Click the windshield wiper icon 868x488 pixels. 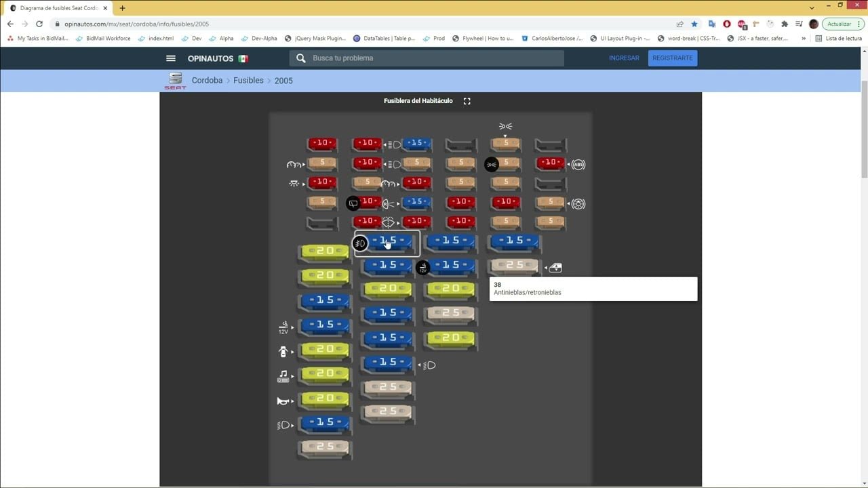tap(388, 222)
